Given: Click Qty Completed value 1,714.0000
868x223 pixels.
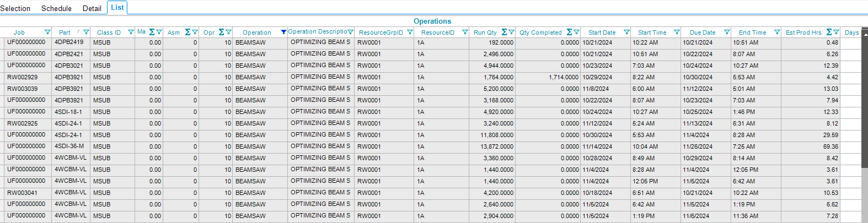Looking at the screenshot, I should tap(564, 77).
